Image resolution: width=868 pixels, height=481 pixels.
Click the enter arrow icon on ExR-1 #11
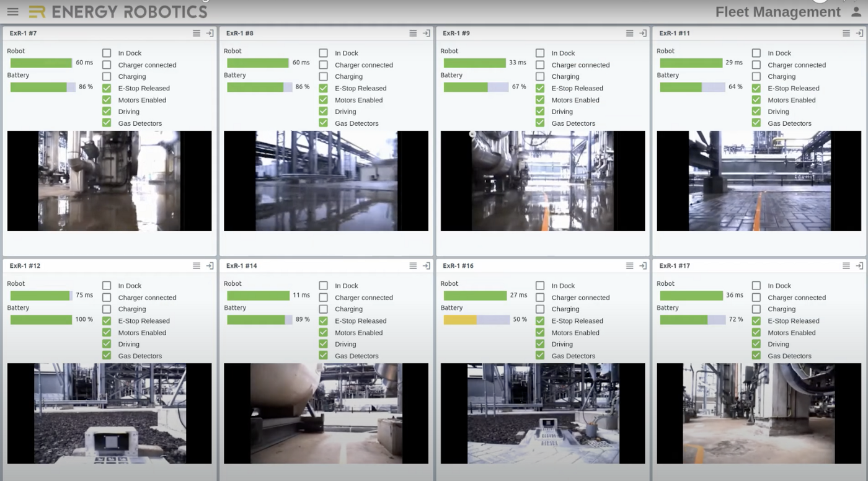click(859, 33)
